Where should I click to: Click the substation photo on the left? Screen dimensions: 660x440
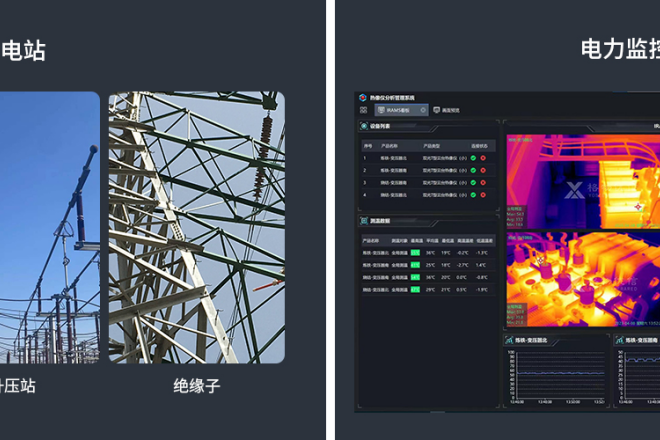click(49, 227)
